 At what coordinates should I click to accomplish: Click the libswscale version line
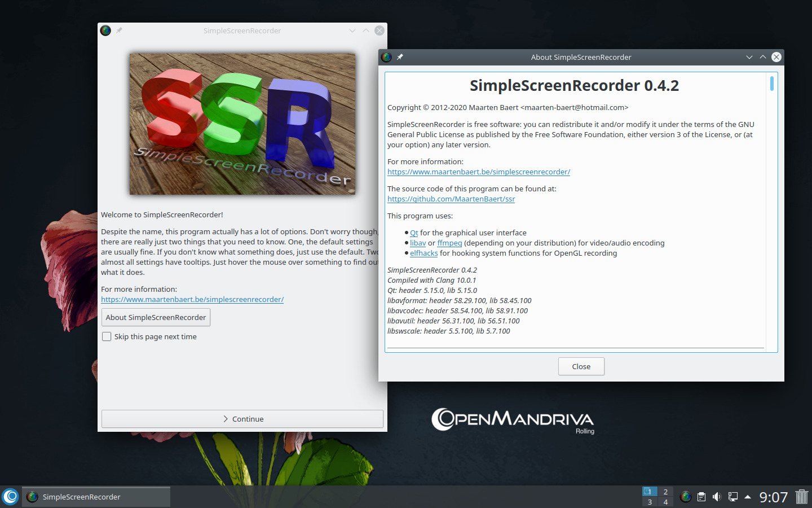coord(449,331)
